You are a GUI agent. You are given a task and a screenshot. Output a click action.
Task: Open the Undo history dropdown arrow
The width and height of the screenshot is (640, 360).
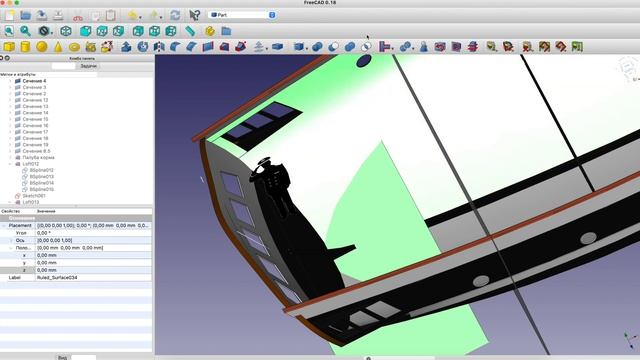tap(140, 17)
